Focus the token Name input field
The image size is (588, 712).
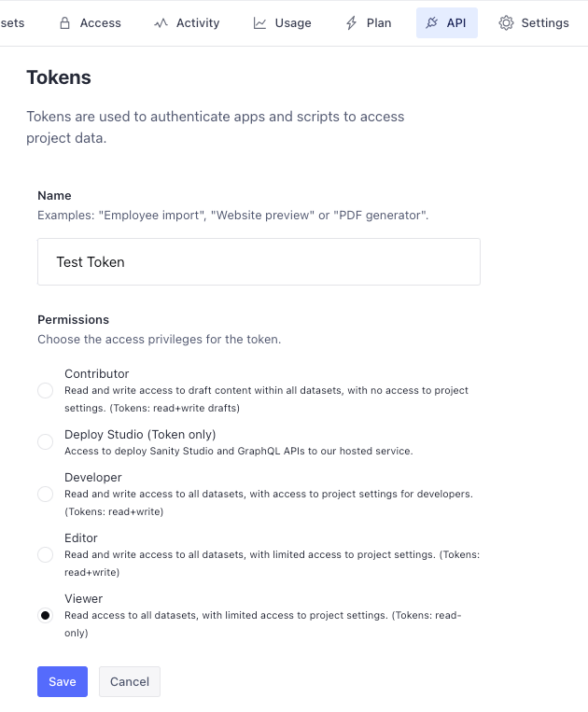click(259, 262)
